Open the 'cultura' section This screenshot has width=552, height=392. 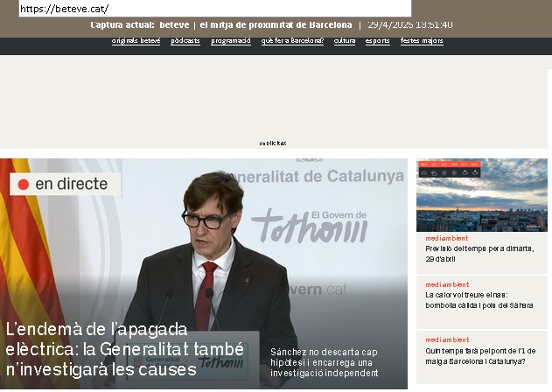tap(345, 41)
